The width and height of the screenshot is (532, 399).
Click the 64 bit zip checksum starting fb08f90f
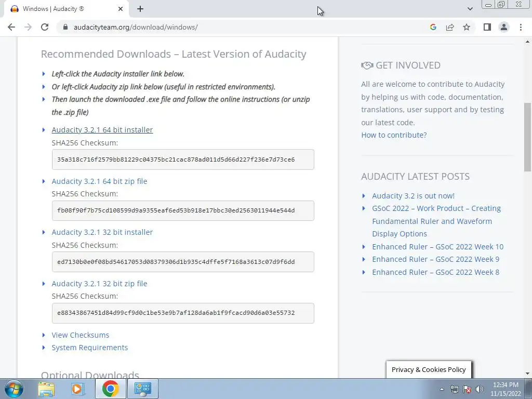coord(183,211)
